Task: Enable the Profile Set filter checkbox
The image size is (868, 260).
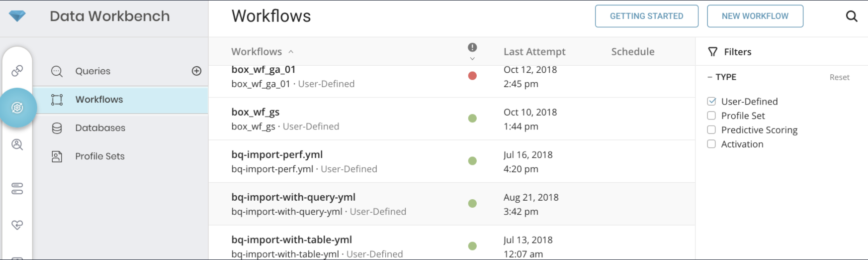Action: point(711,116)
